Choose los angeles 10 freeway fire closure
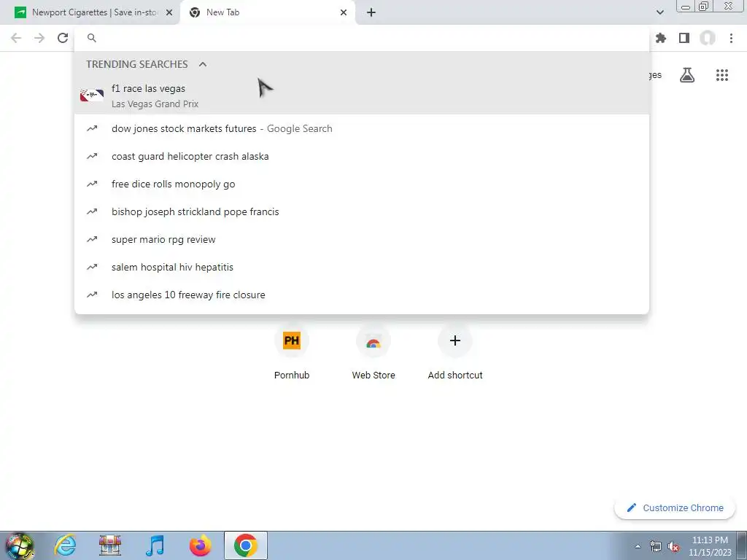This screenshot has height=560, width=747. tap(362, 295)
